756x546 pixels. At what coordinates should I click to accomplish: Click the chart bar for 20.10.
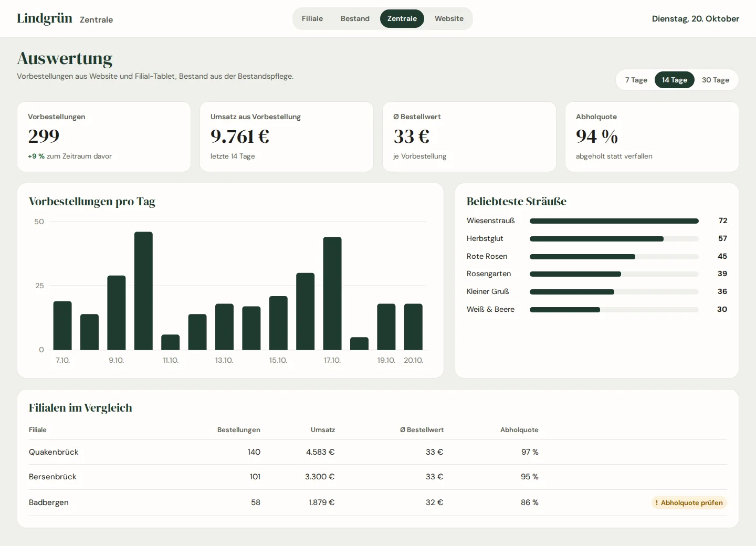[x=413, y=327]
